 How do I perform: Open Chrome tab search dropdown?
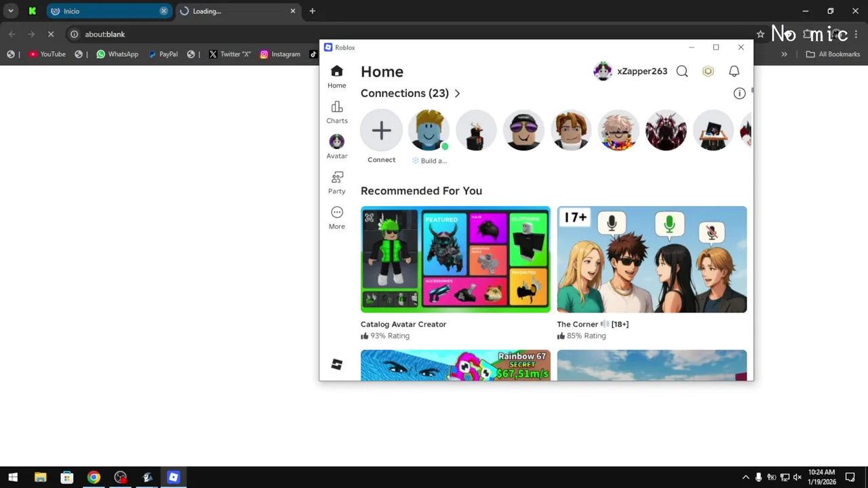coord(10,11)
